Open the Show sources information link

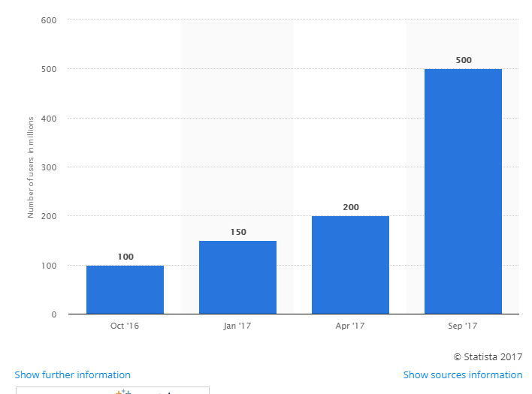pyautogui.click(x=462, y=374)
